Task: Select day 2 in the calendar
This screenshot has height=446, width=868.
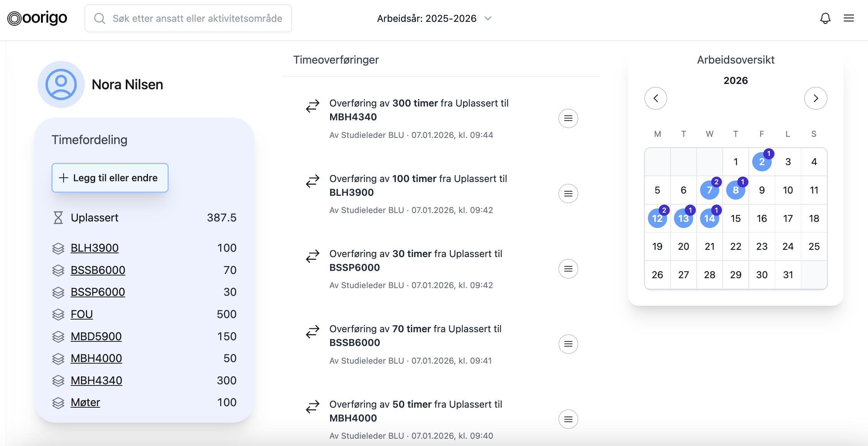Action: [762, 162]
